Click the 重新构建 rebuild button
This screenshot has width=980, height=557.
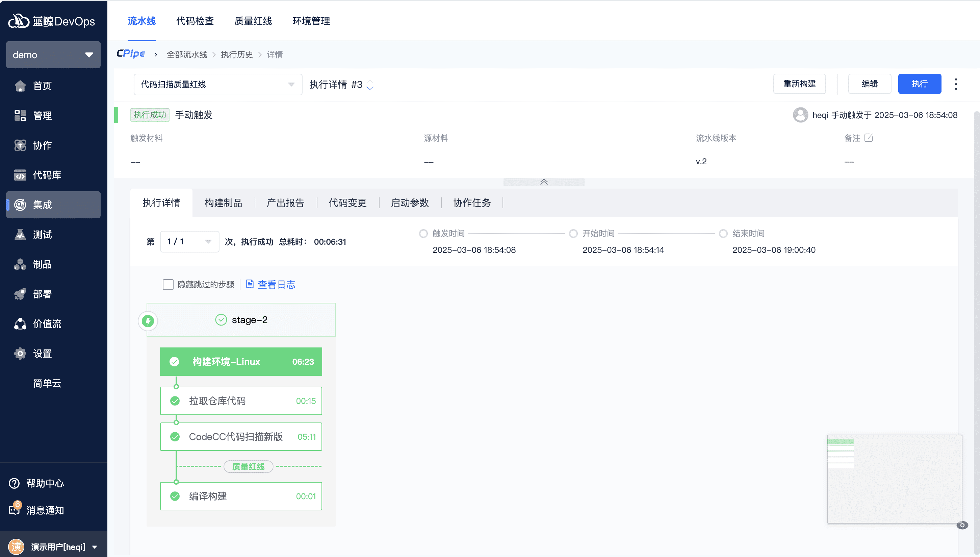[x=799, y=84]
